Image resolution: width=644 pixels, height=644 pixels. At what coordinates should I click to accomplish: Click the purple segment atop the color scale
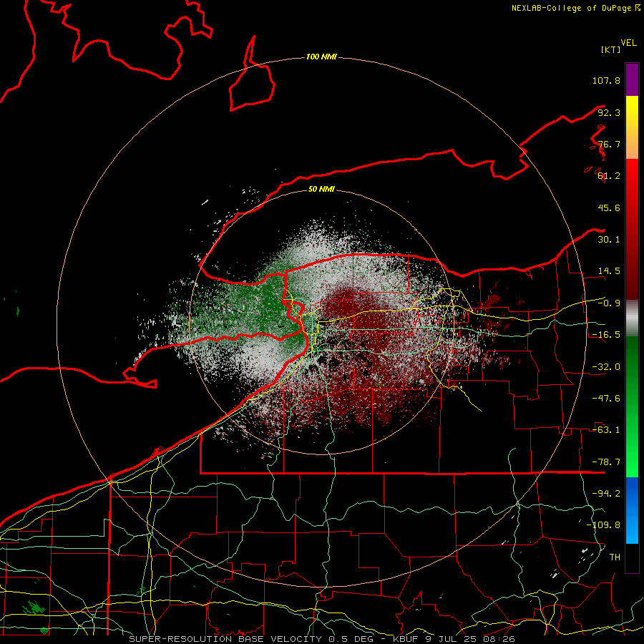632,79
